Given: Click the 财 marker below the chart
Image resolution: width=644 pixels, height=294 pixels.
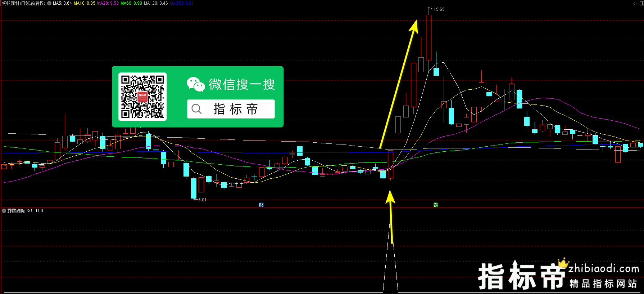Looking at the screenshot, I should coord(262,205).
